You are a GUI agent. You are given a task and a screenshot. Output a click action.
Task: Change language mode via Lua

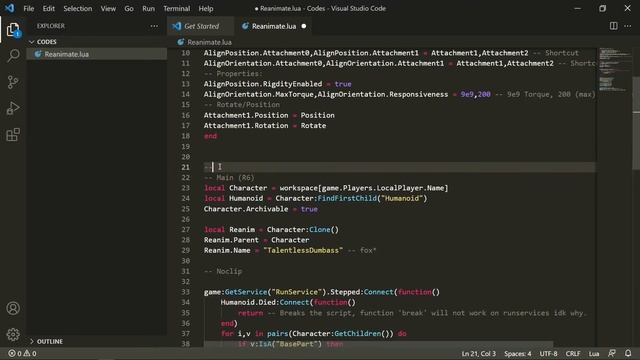click(594, 353)
